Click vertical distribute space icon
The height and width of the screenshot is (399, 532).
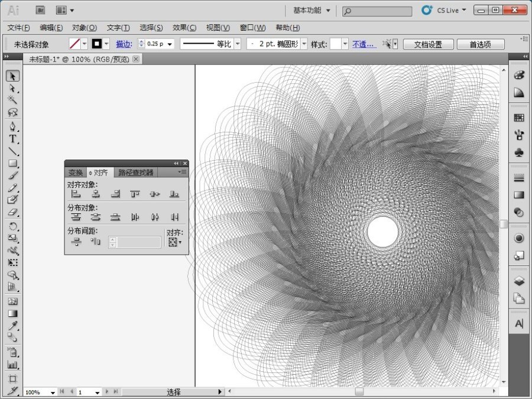(x=76, y=242)
